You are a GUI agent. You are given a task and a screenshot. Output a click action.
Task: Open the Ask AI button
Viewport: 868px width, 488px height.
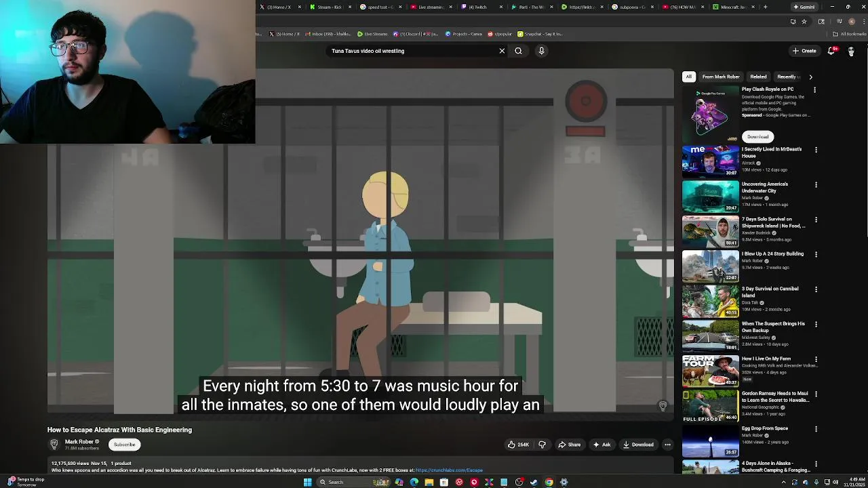(601, 445)
